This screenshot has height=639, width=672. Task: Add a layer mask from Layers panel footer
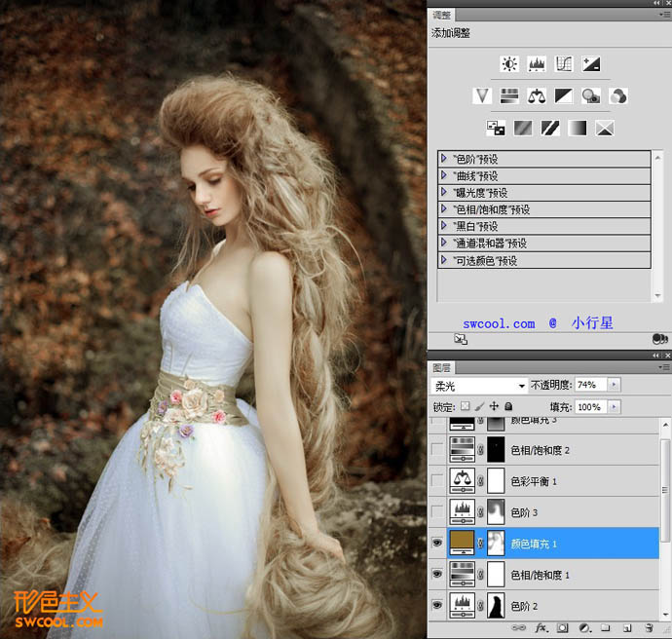click(x=562, y=628)
